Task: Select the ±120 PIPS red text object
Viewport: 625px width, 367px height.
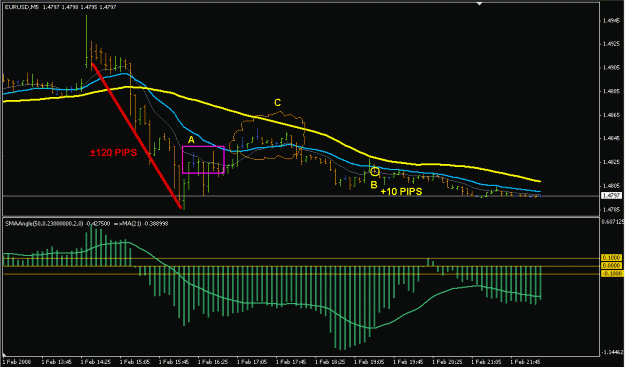Action: point(113,153)
